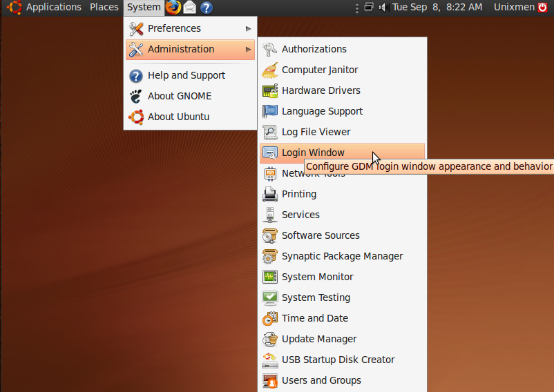Image resolution: width=554 pixels, height=392 pixels.
Task: Click the panel grip handle left of the tray
Action: pyautogui.click(x=357, y=8)
